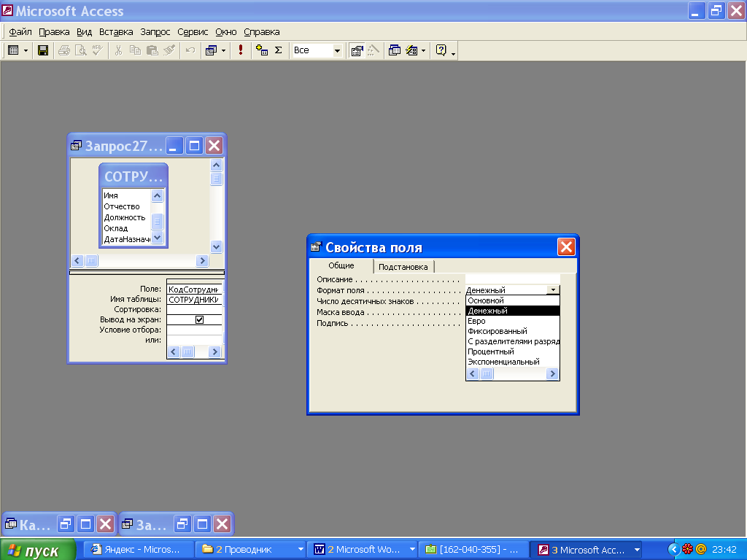Select Денежный format in list
The image size is (747, 560).
(x=512, y=311)
